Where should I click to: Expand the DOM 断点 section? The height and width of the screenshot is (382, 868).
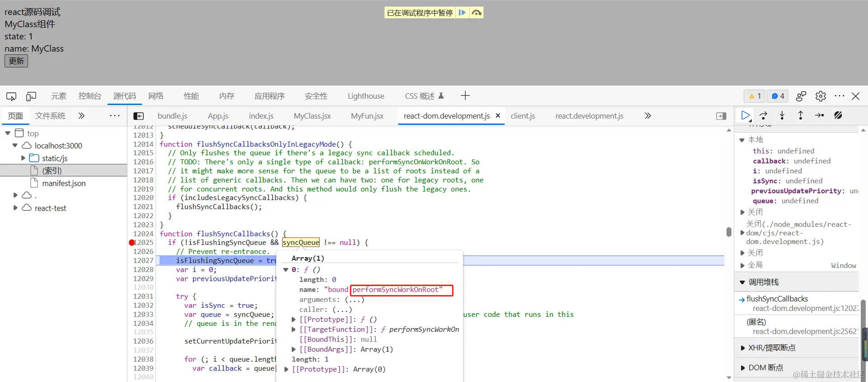point(742,368)
